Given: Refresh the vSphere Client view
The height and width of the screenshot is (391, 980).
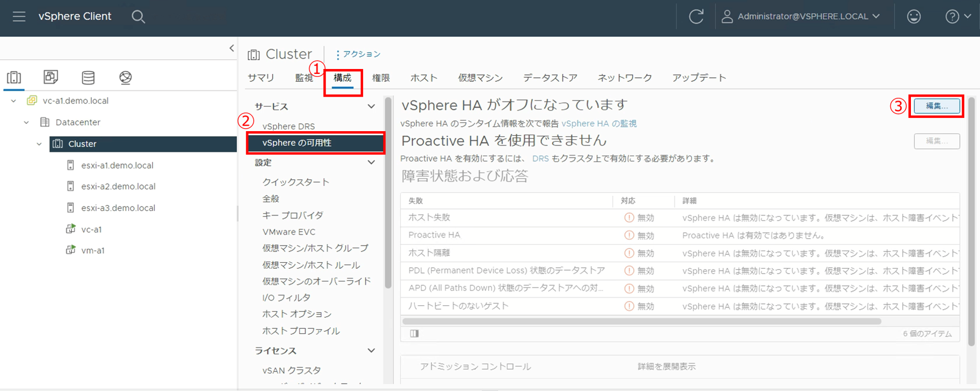Looking at the screenshot, I should point(696,16).
